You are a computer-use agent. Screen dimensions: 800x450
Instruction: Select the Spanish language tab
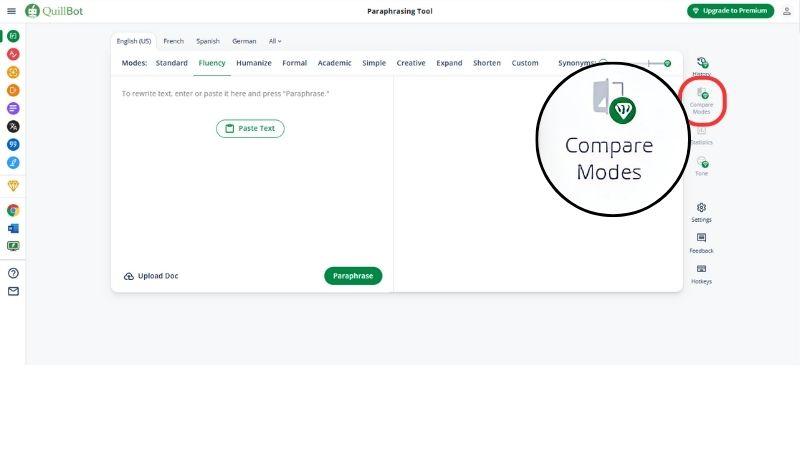click(208, 41)
